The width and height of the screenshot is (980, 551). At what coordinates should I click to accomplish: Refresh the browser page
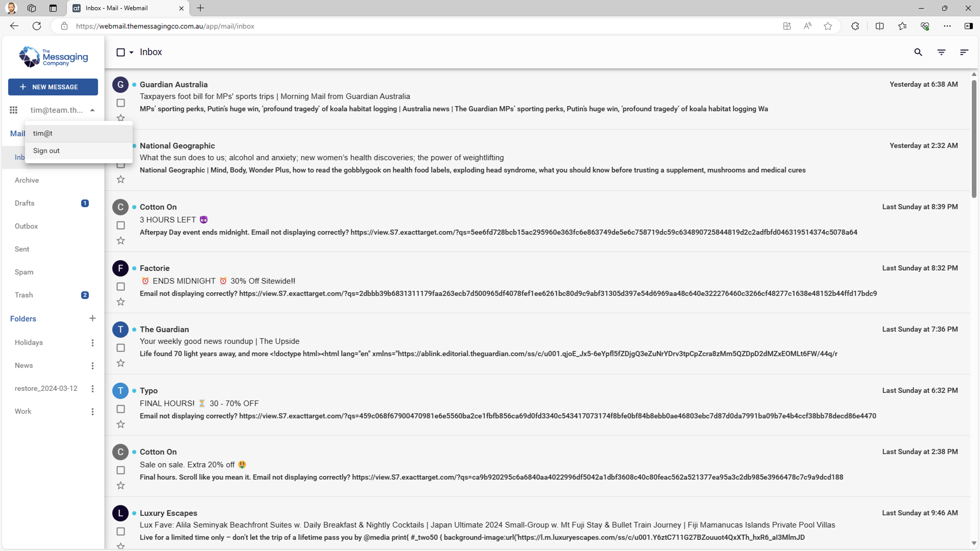[x=37, y=26]
